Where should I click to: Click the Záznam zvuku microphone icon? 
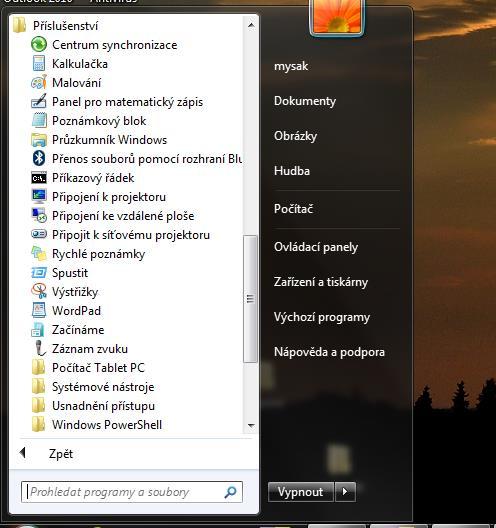[40, 348]
